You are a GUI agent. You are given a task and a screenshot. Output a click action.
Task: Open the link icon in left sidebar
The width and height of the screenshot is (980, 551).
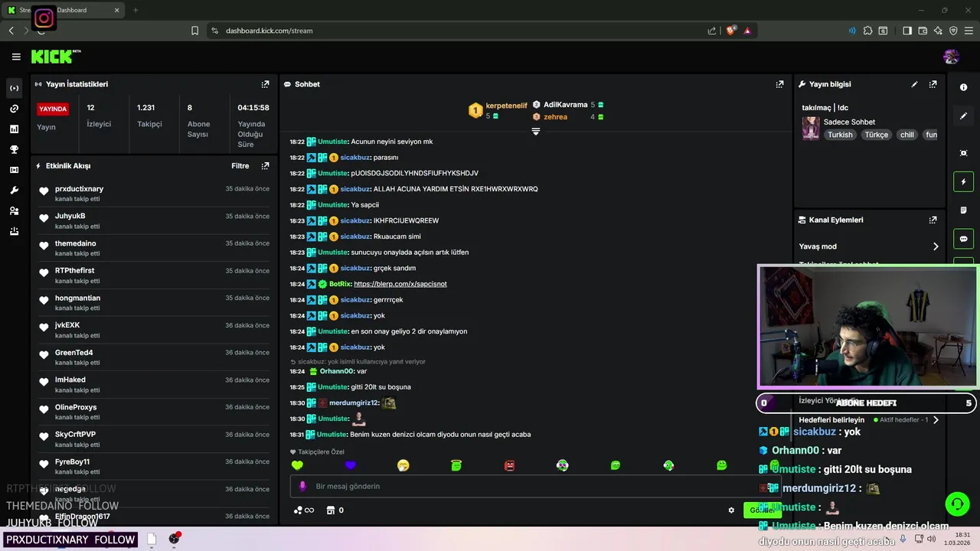(14, 109)
